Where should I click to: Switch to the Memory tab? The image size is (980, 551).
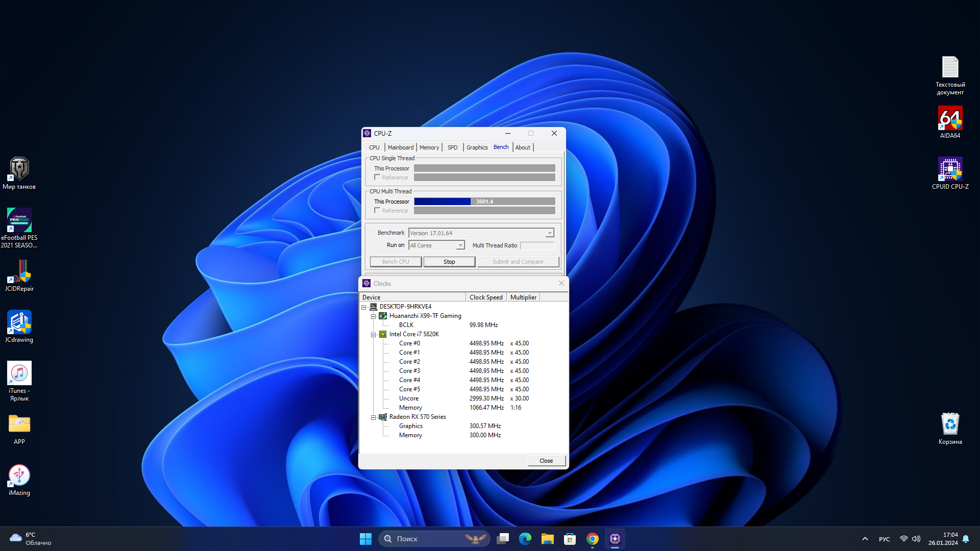429,147
